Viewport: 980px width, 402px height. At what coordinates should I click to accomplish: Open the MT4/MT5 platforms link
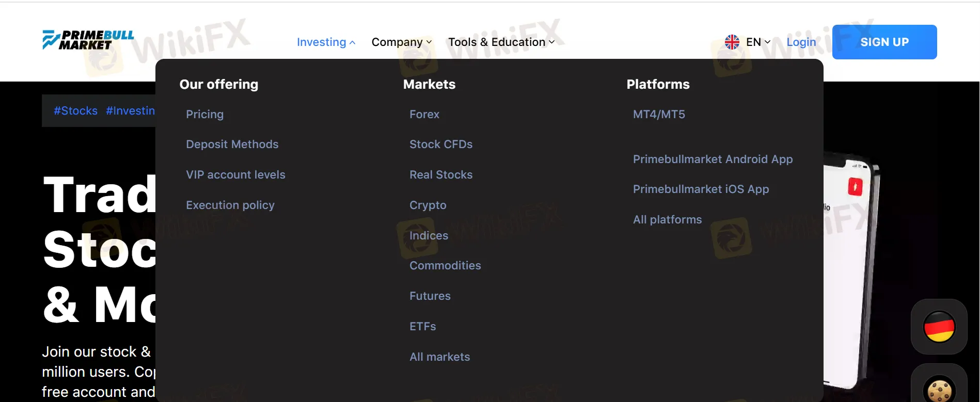point(659,114)
